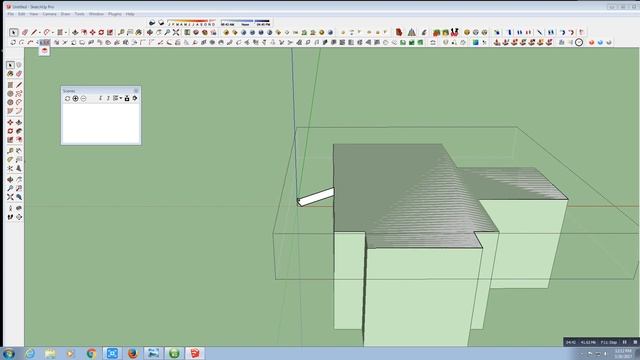
Task: Open the Plugins menu
Action: click(115, 14)
